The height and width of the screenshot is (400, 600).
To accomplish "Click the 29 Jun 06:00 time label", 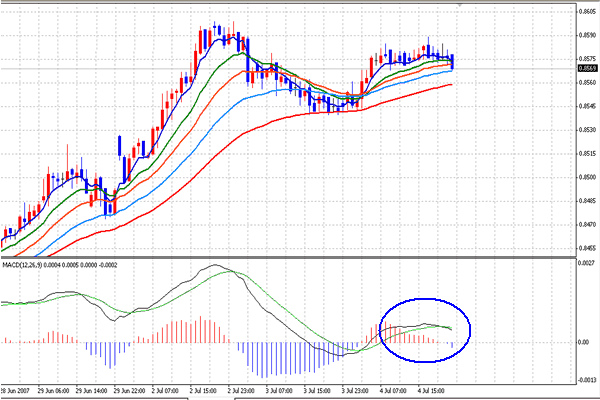I will (x=54, y=391).
